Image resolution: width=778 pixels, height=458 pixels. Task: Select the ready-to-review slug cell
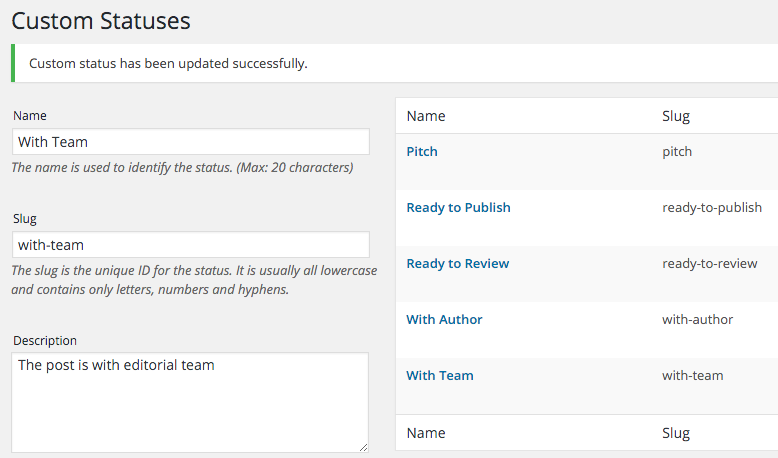click(x=710, y=263)
